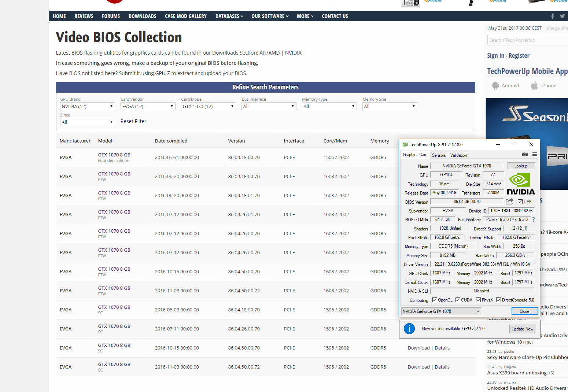The height and width of the screenshot is (392, 568).
Task: Open the Card Model dropdown
Action: pos(209,106)
